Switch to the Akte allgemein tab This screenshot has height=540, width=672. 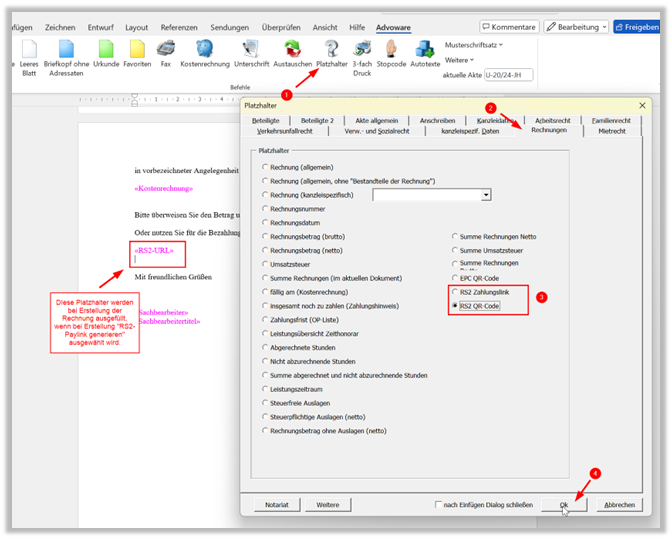[x=377, y=120]
